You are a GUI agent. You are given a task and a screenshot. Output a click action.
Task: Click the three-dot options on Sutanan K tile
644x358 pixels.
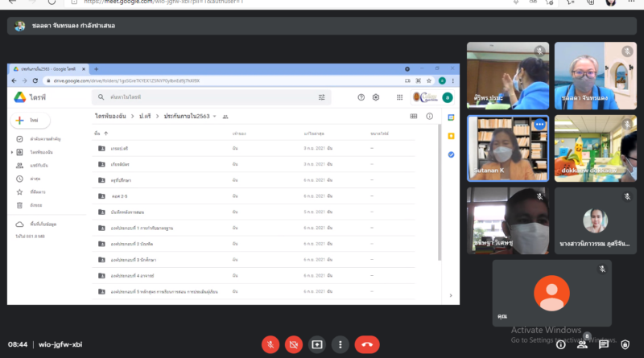[539, 125]
